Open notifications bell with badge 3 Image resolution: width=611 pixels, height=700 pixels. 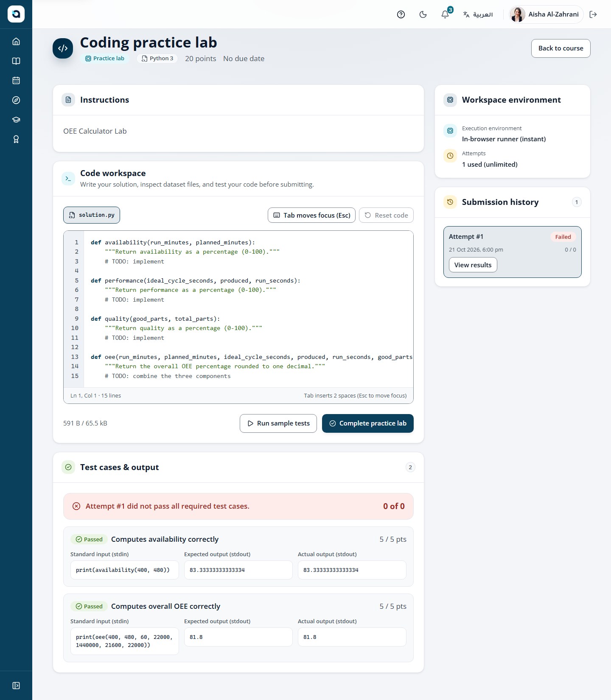445,14
